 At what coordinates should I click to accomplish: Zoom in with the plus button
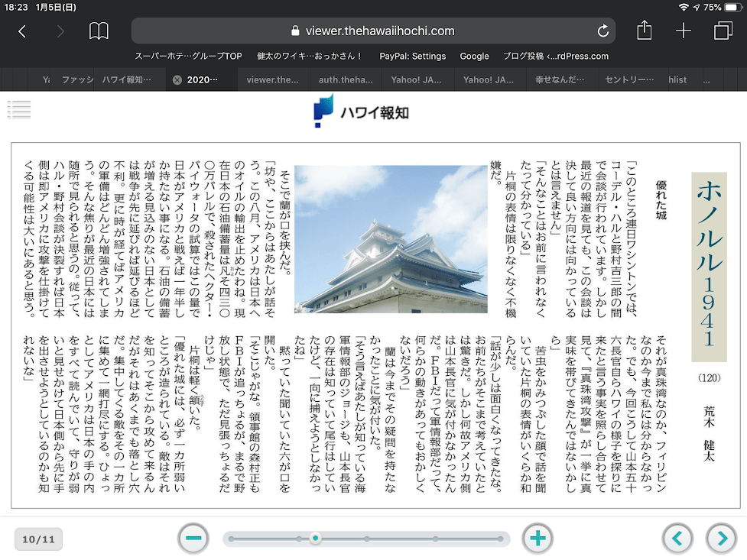[538, 539]
